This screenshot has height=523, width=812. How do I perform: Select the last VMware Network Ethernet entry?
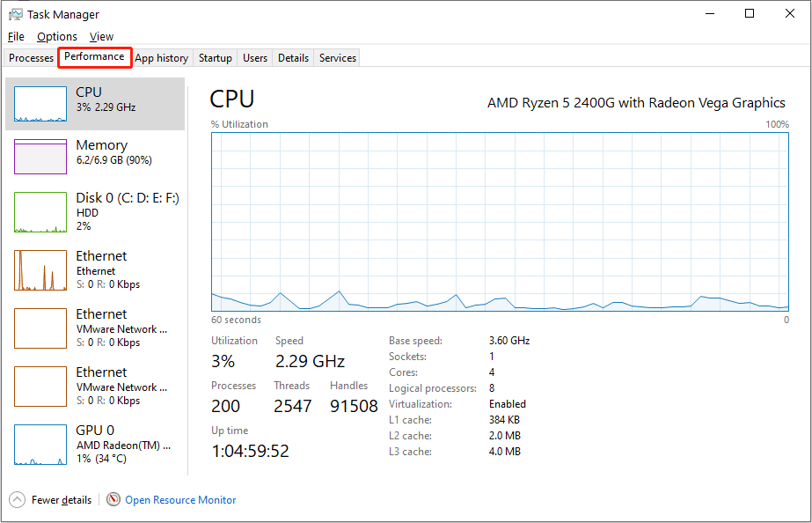[x=95, y=387]
